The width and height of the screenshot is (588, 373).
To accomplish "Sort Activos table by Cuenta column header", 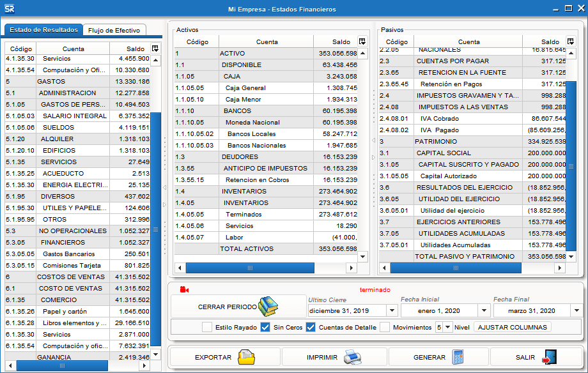I will coord(267,42).
